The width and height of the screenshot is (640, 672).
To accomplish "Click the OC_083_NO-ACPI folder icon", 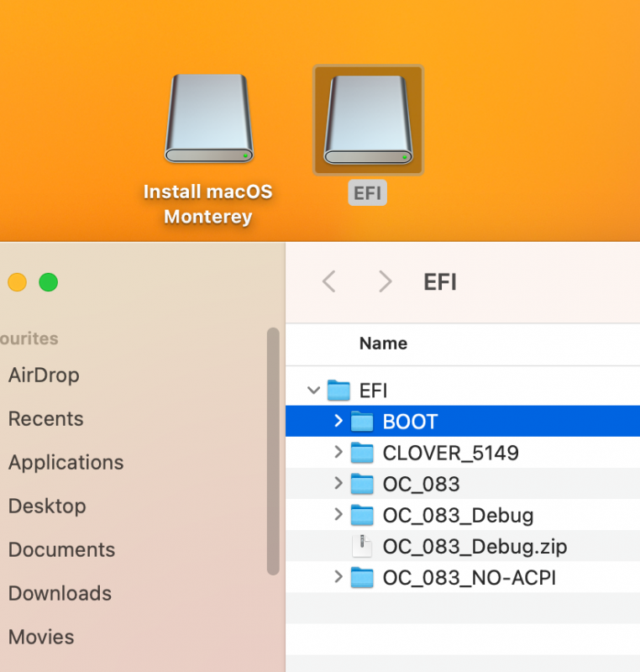I will (362, 578).
